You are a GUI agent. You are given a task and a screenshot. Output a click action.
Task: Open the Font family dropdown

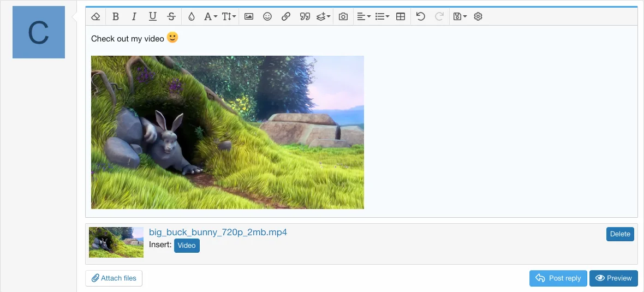point(210,16)
